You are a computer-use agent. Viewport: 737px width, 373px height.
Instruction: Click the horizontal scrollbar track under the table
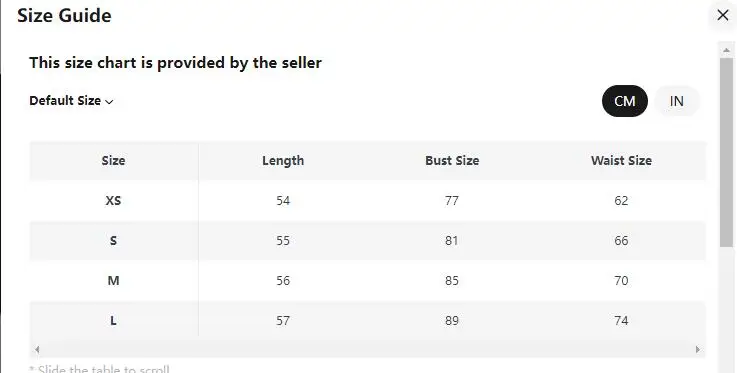367,349
